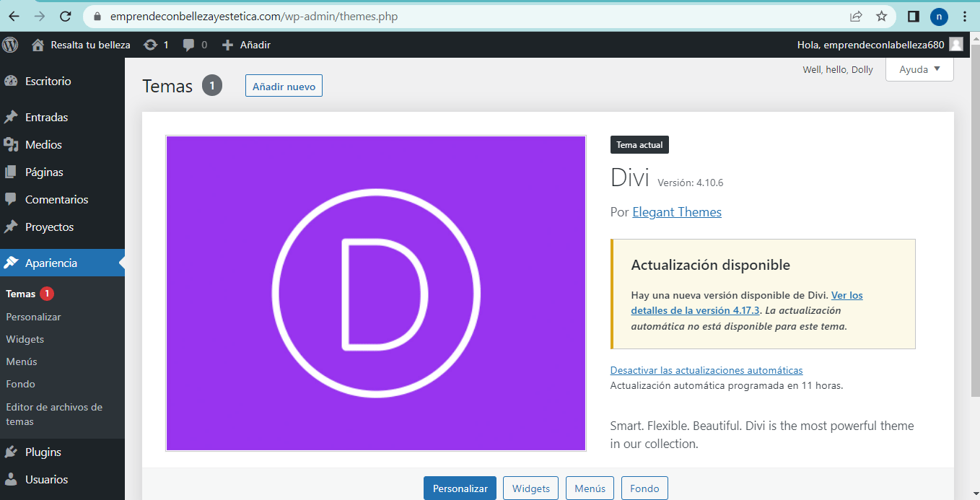Click the Proyectos pin icon
980x500 pixels.
point(11,227)
